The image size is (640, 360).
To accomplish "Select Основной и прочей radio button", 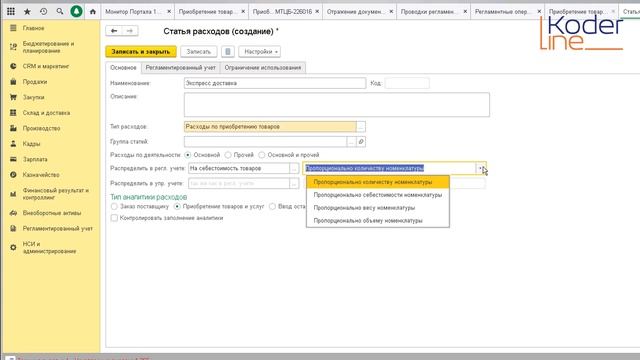I will [x=262, y=155].
